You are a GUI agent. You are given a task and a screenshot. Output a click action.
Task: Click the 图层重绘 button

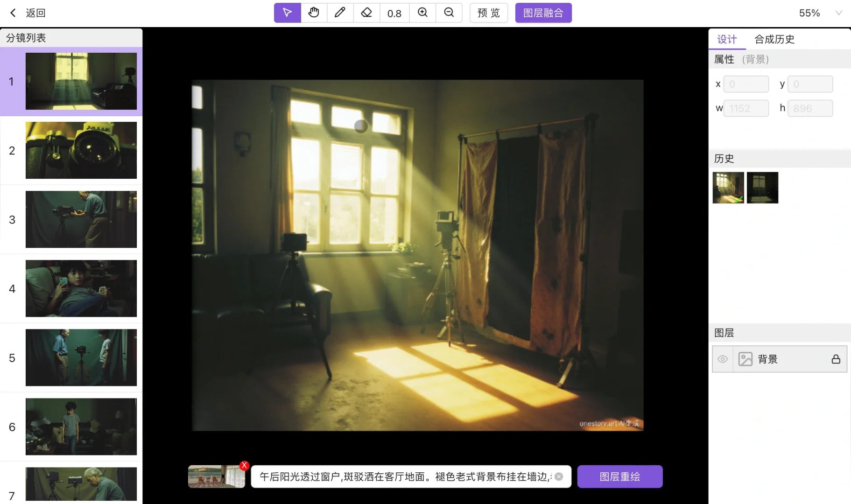pyautogui.click(x=620, y=476)
